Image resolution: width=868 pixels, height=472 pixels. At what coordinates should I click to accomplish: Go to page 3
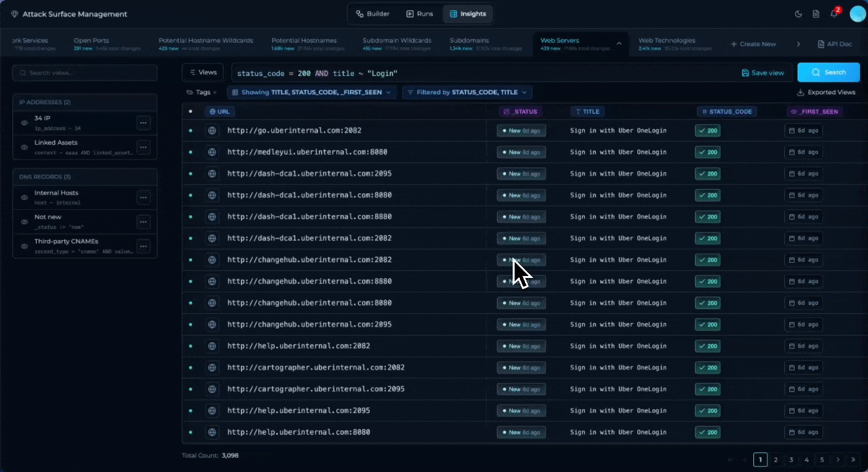click(x=791, y=460)
